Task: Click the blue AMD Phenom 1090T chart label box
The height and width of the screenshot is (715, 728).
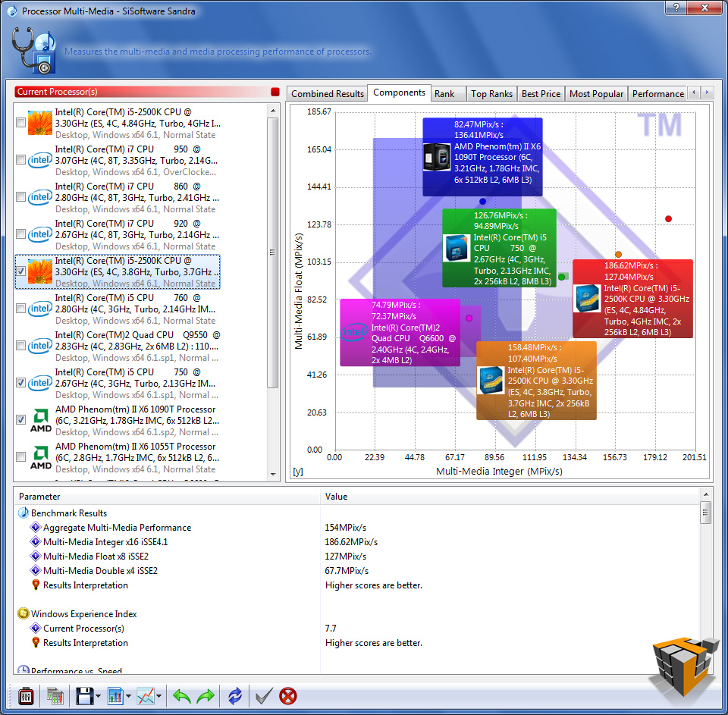Action: pos(482,157)
